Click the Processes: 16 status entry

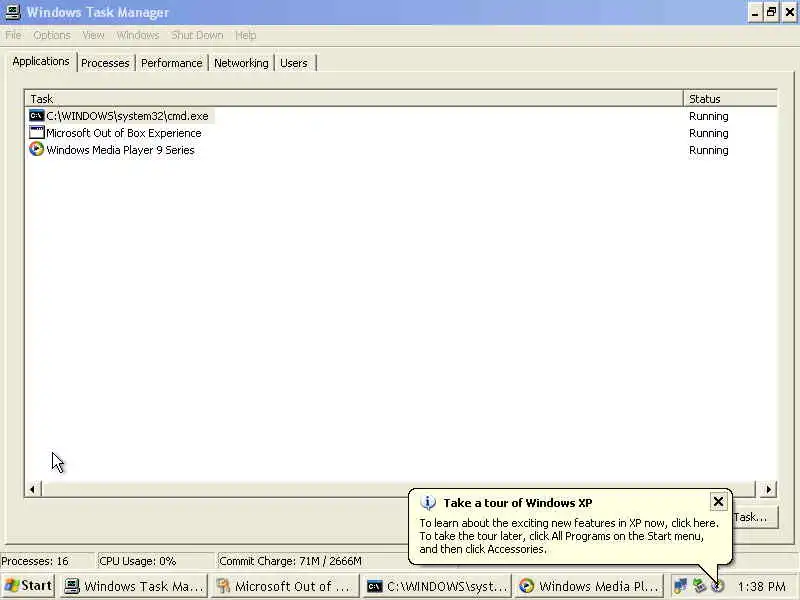pyautogui.click(x=47, y=561)
